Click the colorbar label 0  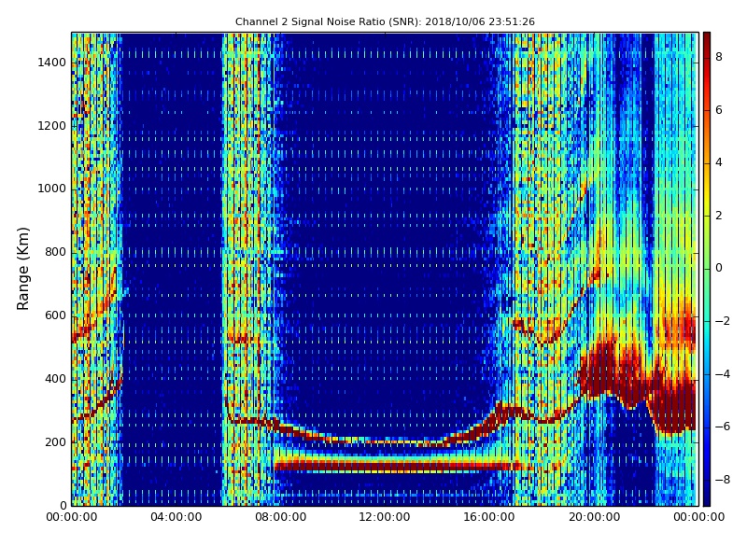pyautogui.click(x=719, y=268)
